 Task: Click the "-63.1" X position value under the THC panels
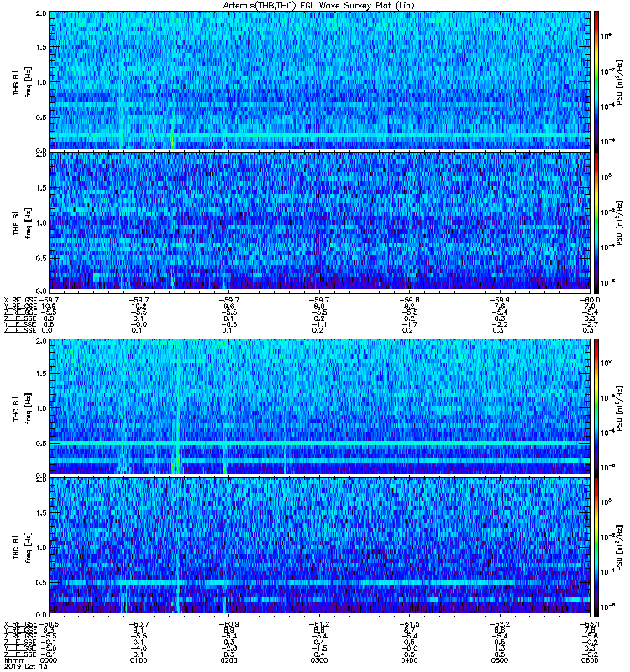click(x=590, y=624)
